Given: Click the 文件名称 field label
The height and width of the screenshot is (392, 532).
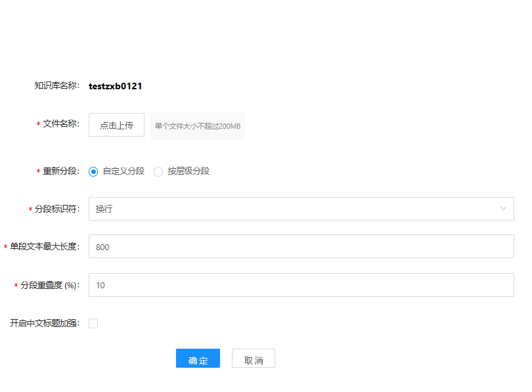Looking at the screenshot, I should [60, 124].
